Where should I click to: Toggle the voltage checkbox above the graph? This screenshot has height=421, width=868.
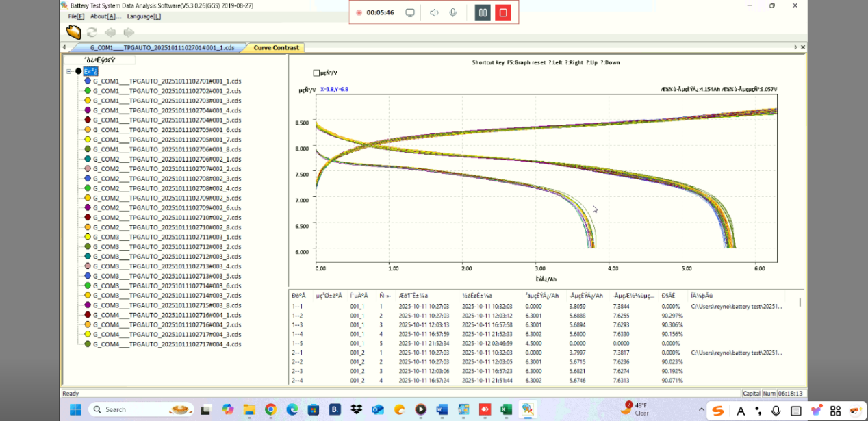click(x=316, y=73)
